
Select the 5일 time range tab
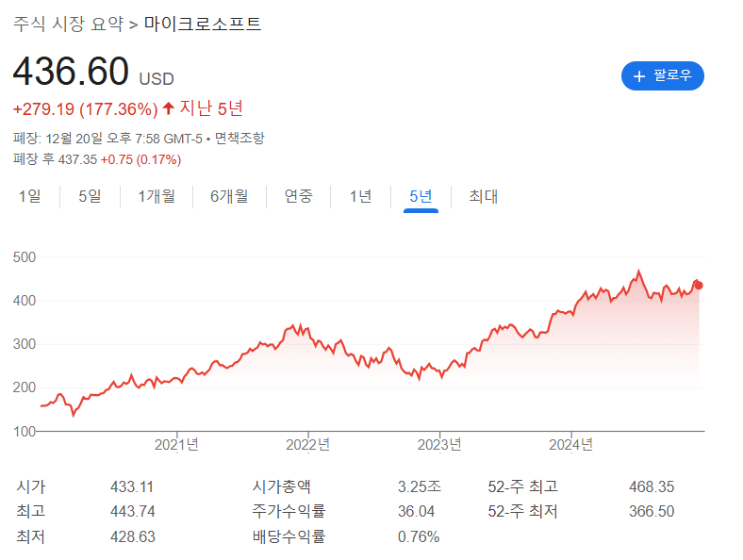point(90,196)
